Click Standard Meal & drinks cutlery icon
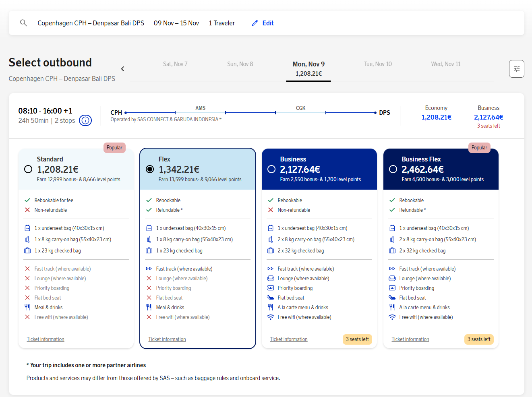Screen dimensions: 532x397 (x=27, y=307)
